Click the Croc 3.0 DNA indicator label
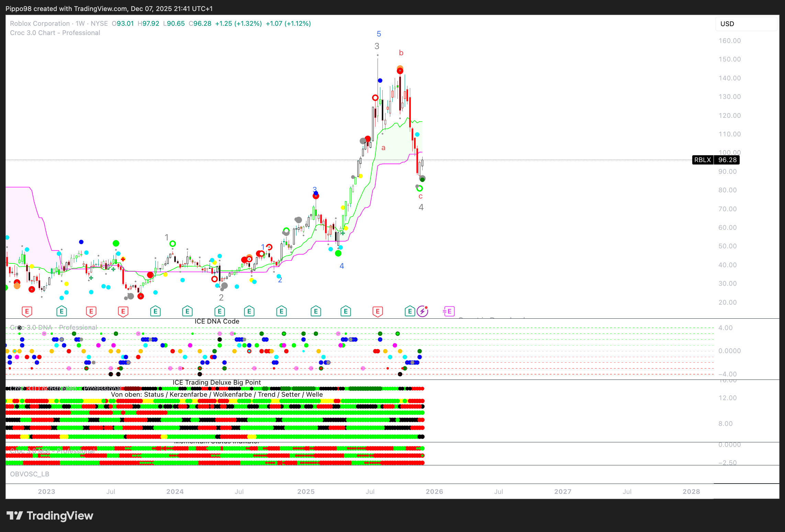This screenshot has height=532, width=785. click(x=53, y=327)
